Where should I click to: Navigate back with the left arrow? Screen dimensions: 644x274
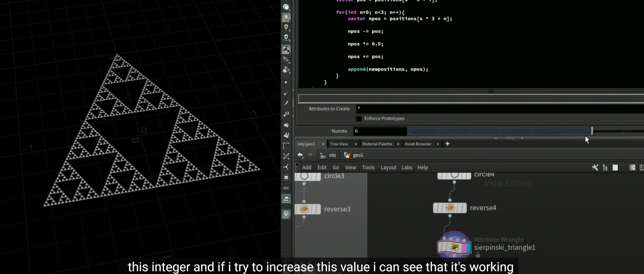[x=300, y=155]
